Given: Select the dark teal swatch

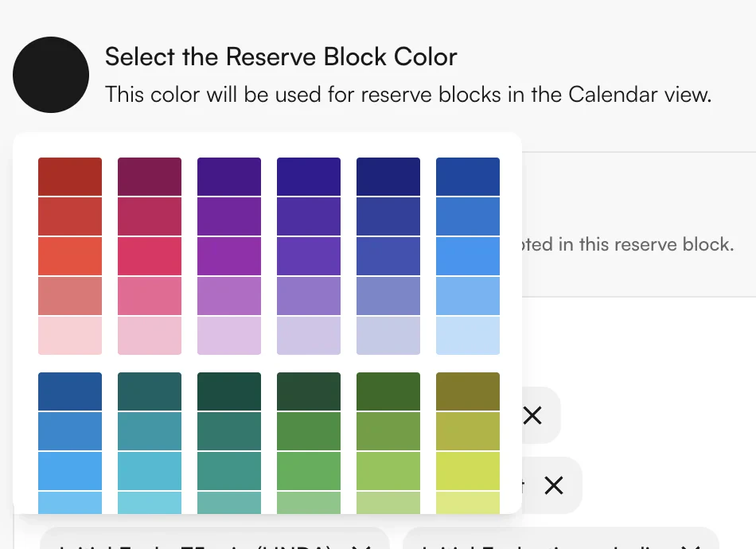Looking at the screenshot, I should tap(150, 391).
